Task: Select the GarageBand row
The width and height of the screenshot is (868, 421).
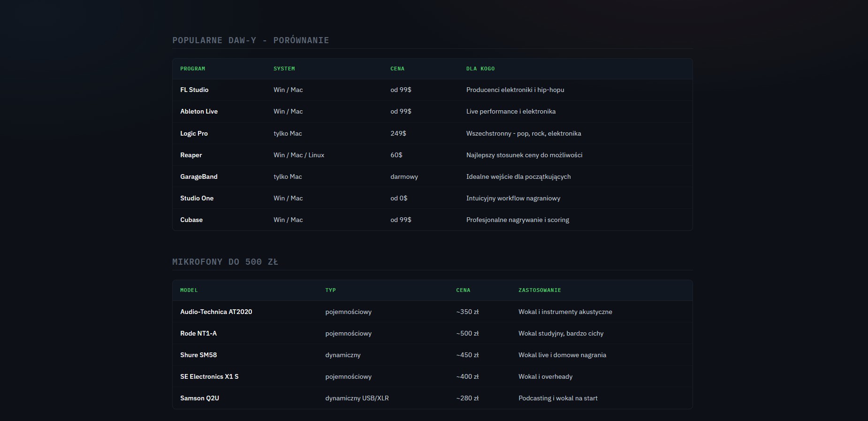Action: (x=433, y=176)
